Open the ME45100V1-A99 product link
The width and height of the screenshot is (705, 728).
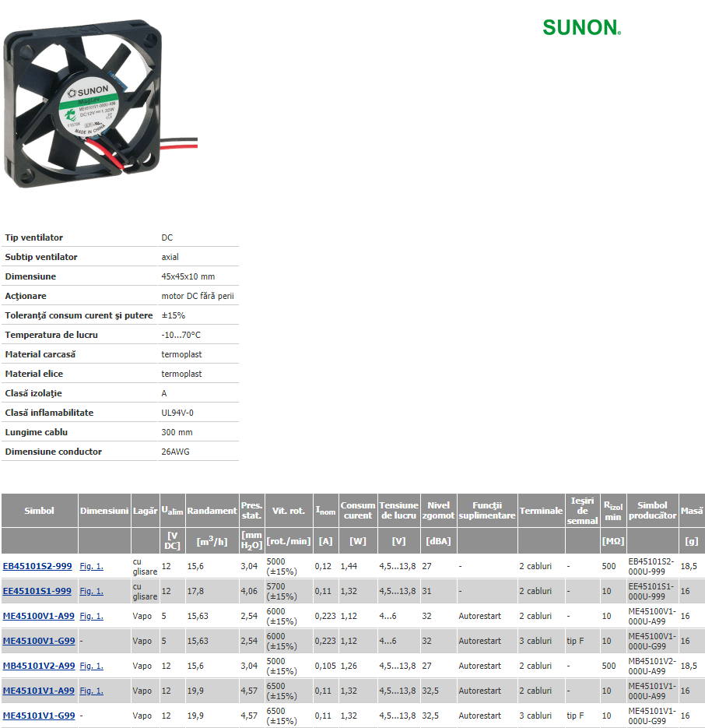pos(39,616)
